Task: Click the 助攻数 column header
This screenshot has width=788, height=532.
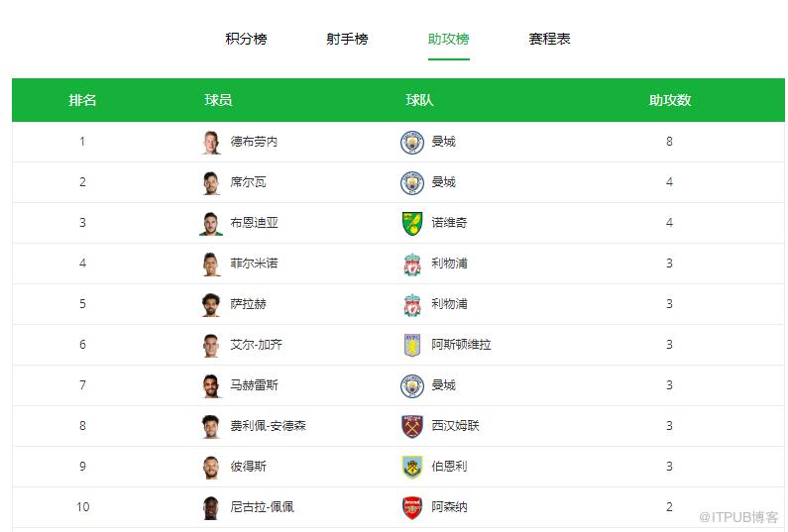Action: coord(669,100)
